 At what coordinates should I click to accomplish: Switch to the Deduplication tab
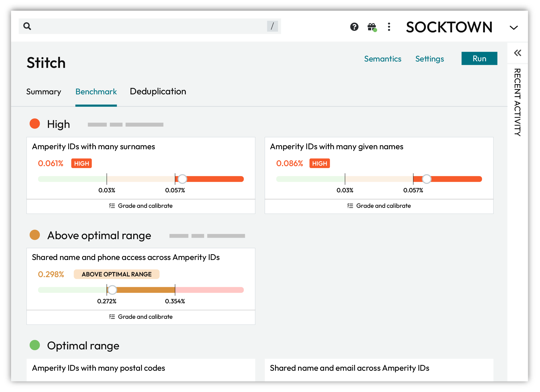point(158,92)
